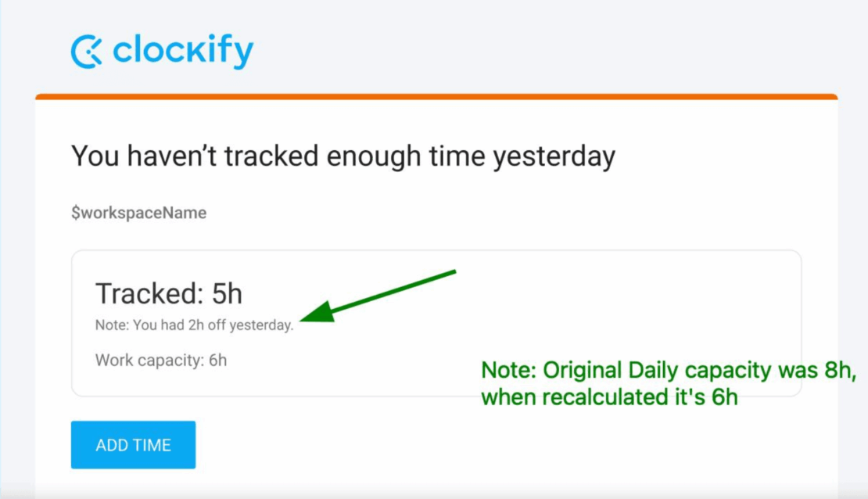Open the $workspaceName workspace link
The image size is (868, 499).
pyautogui.click(x=138, y=212)
